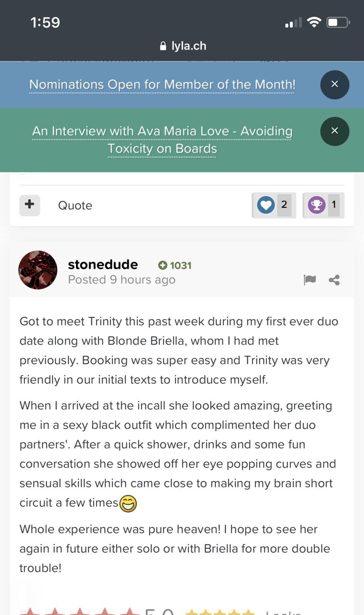Image resolution: width=364 pixels, height=615 pixels.
Task: Tap stonedude's avatar picture
Action: 38,270
